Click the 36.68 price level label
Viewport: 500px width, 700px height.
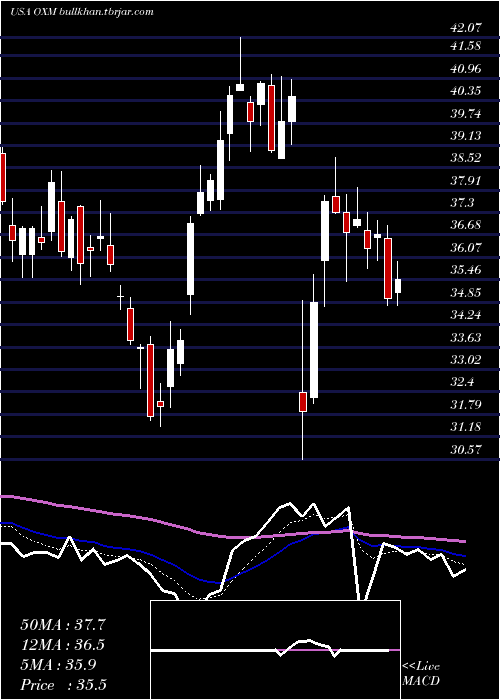466,225
